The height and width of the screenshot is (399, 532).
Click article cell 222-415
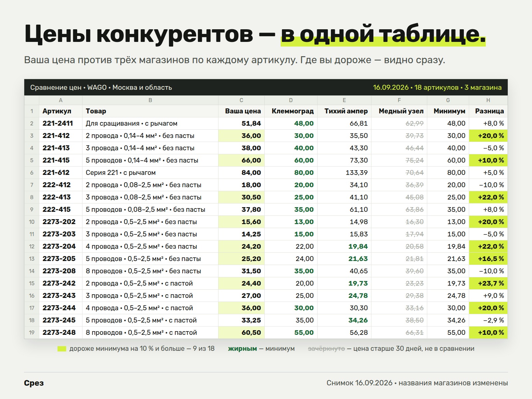[61, 209]
